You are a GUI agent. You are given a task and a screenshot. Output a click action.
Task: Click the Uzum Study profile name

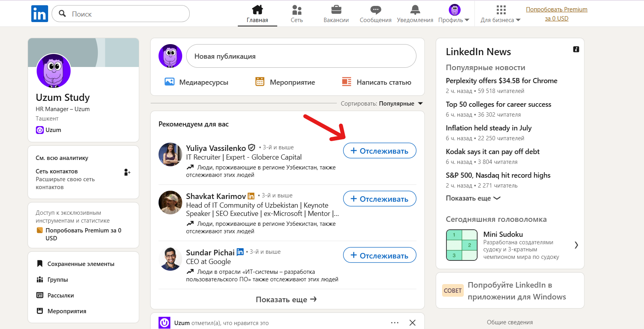[63, 97]
